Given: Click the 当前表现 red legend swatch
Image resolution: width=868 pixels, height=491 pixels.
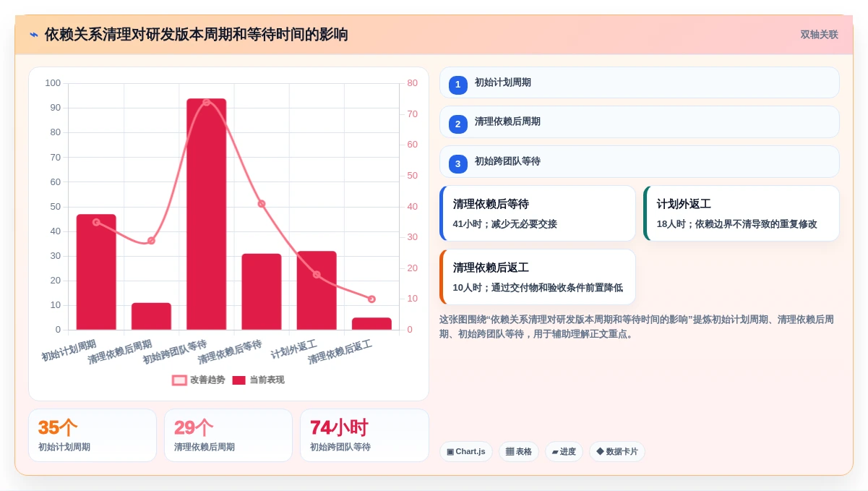Looking at the screenshot, I should pos(239,380).
